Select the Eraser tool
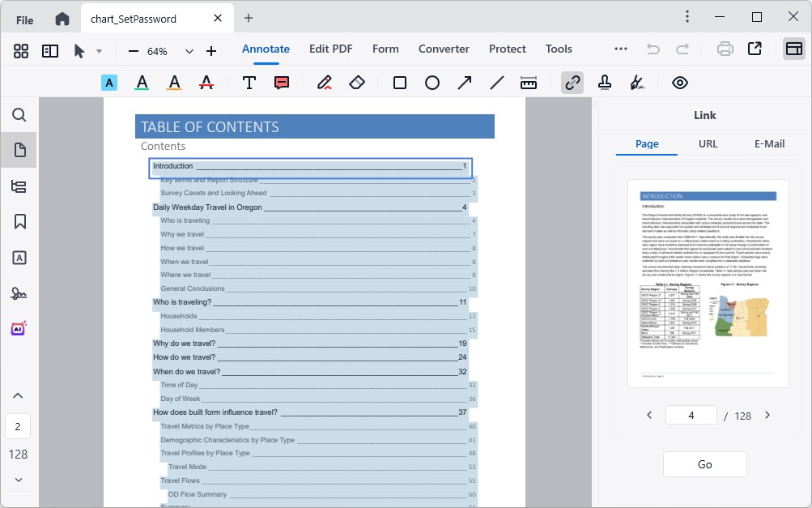This screenshot has width=812, height=508. (x=357, y=82)
